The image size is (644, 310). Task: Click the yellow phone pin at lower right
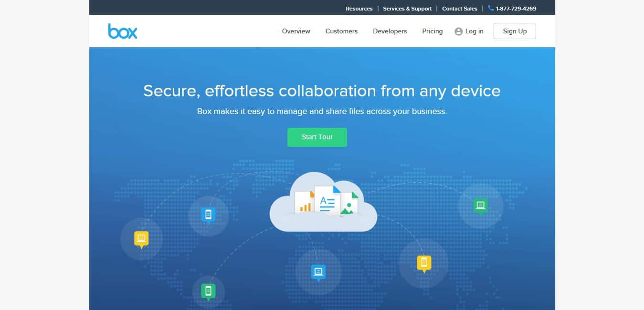[x=424, y=264]
